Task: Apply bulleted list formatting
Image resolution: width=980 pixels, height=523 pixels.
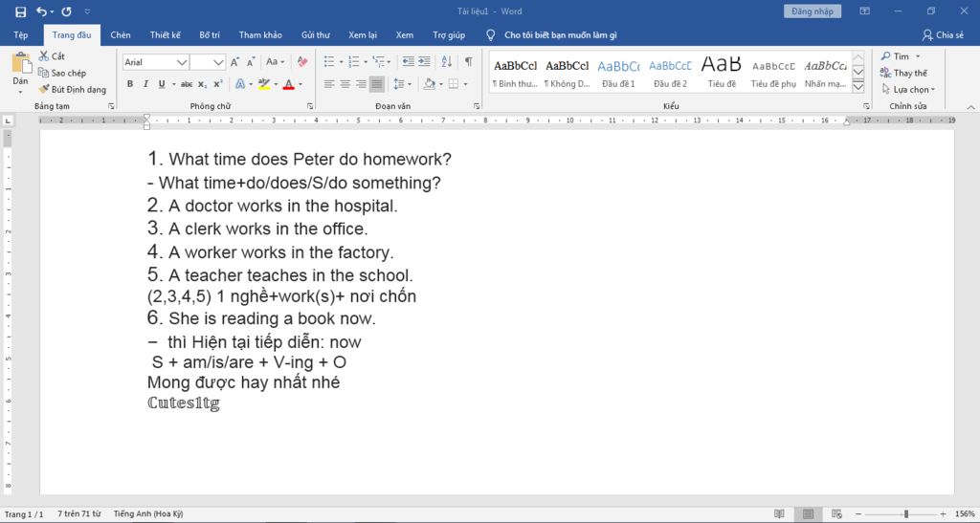Action: click(328, 62)
